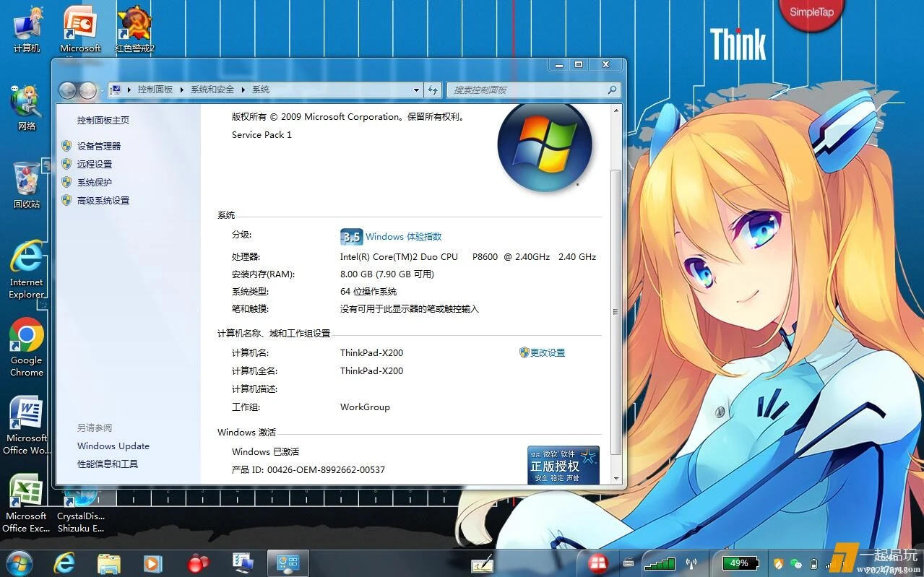Open recent pages dropdown beside navigation arrows
Image resolution: width=924 pixels, height=577 pixels.
tap(101, 90)
